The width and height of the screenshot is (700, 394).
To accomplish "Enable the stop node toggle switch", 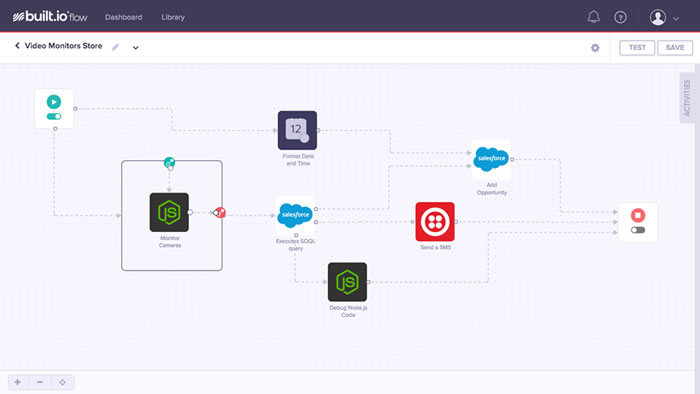I will (x=638, y=230).
